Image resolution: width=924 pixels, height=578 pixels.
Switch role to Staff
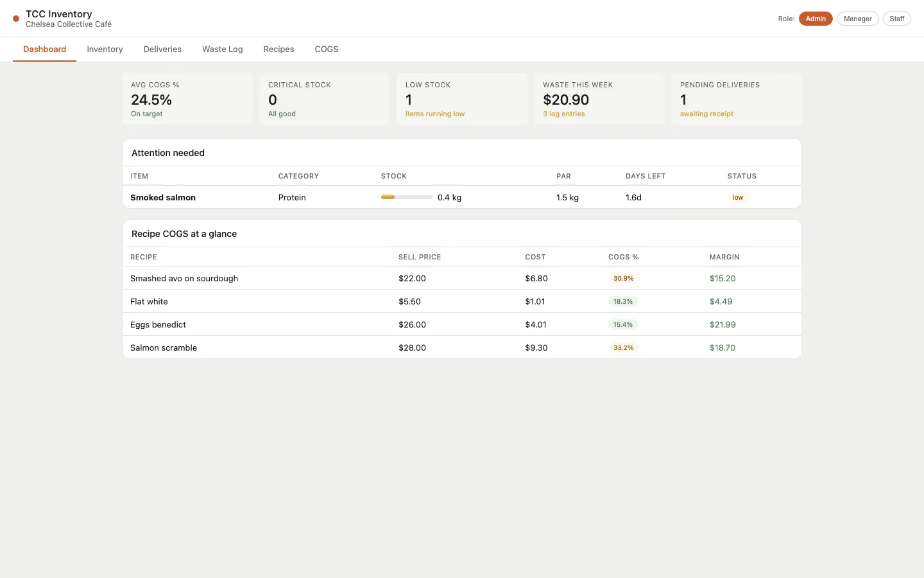896,19
